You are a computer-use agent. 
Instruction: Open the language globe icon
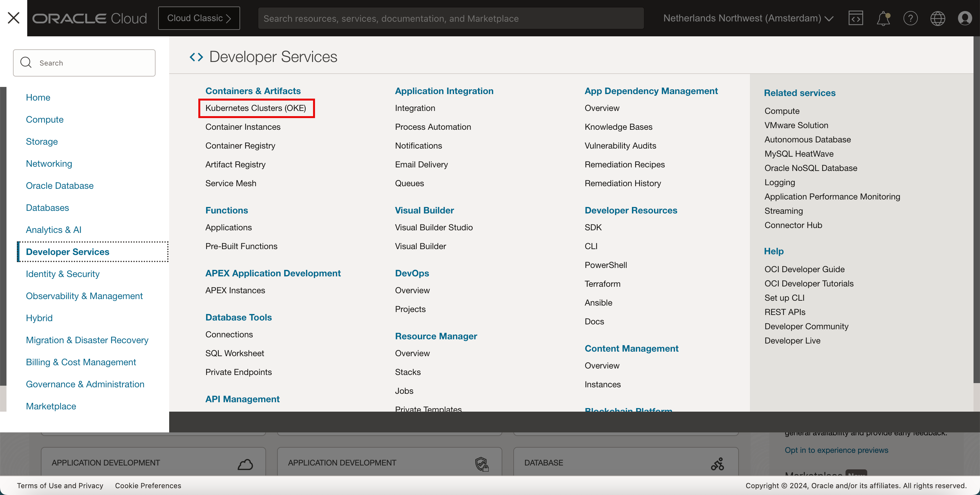point(938,18)
